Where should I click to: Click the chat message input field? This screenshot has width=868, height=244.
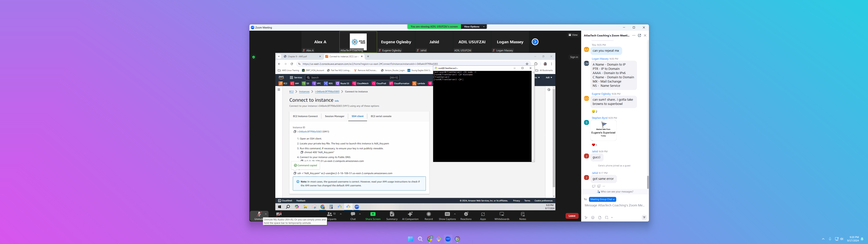tap(615, 206)
